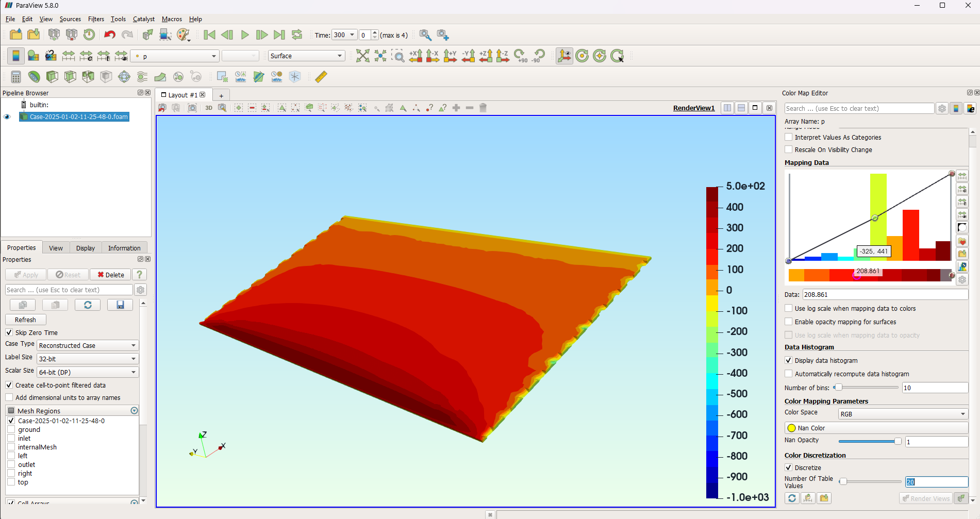Toggle Skip Zero Time checkbox
980x519 pixels.
coord(9,332)
